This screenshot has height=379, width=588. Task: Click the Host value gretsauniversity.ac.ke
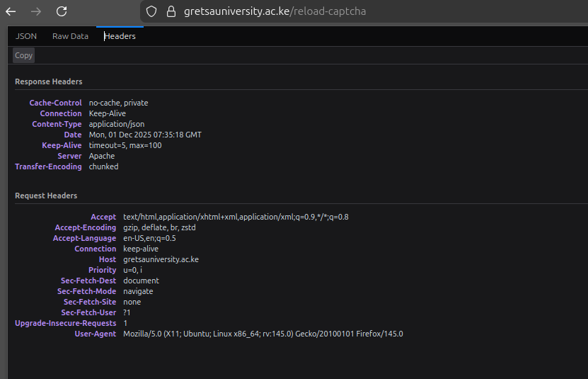[x=161, y=259]
